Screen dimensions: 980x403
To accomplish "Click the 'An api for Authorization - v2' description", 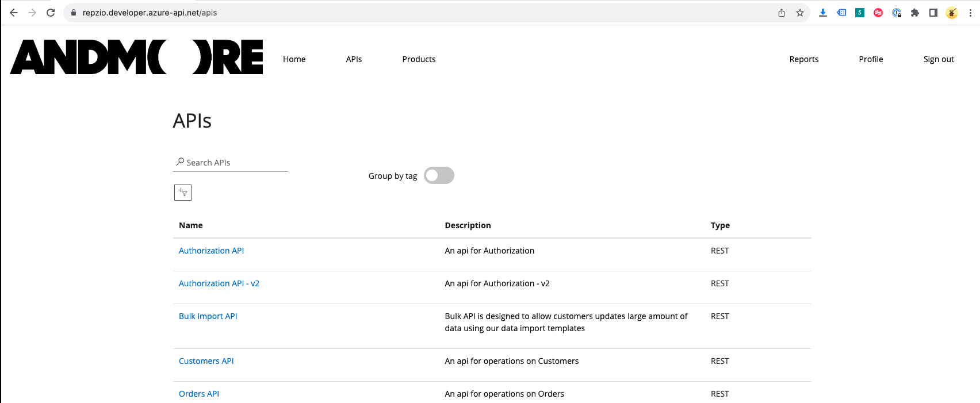I will coord(497,283).
